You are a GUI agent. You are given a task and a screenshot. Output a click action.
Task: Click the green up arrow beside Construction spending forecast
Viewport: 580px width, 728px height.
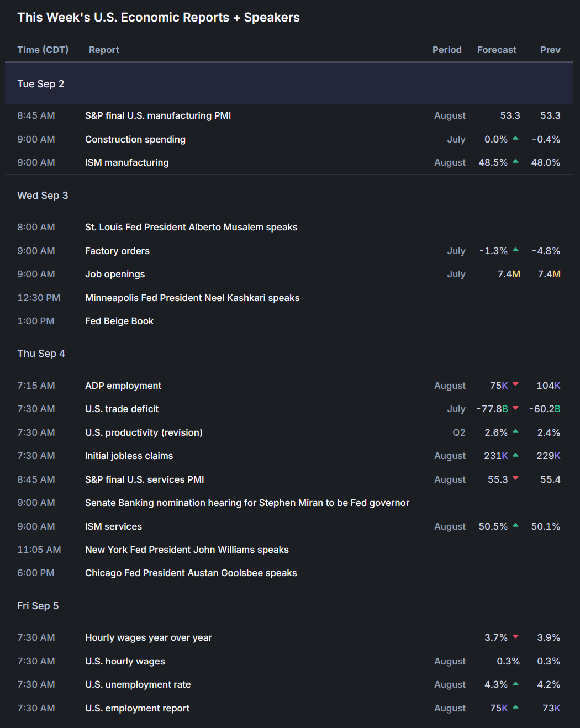point(515,139)
